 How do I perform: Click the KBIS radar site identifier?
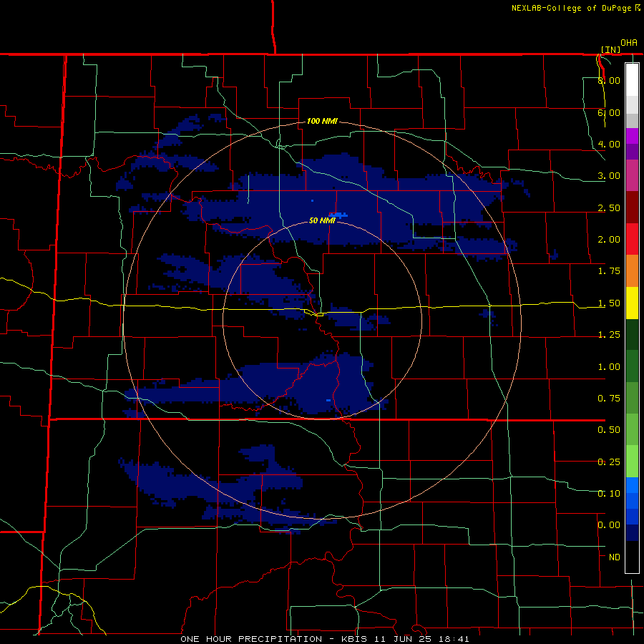coord(356,639)
